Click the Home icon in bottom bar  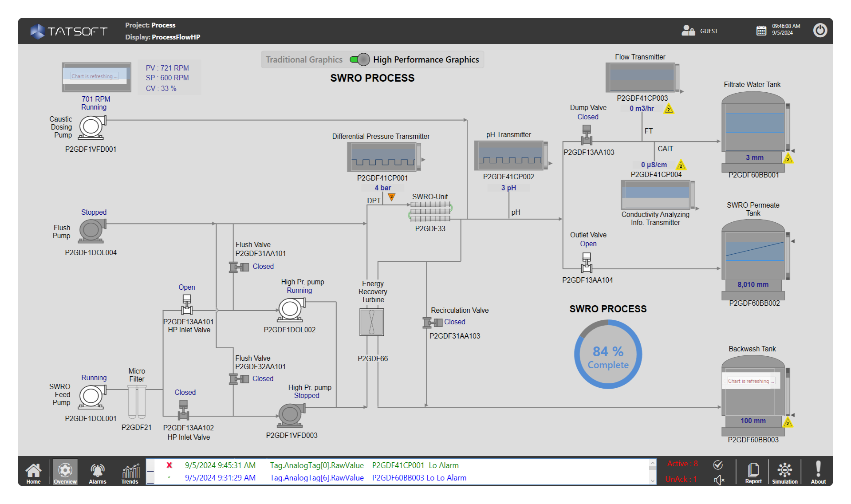pos(33,472)
